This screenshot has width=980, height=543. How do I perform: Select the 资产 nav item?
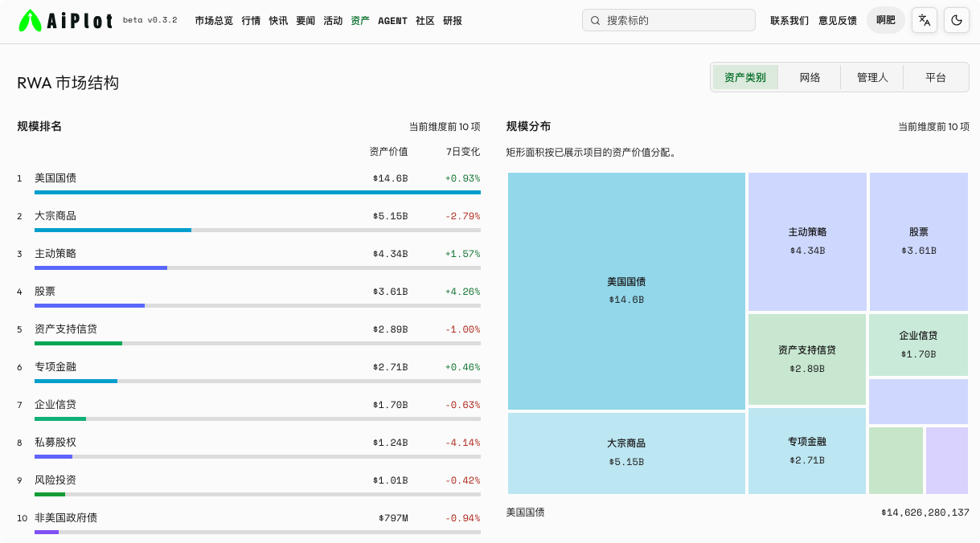tap(360, 20)
